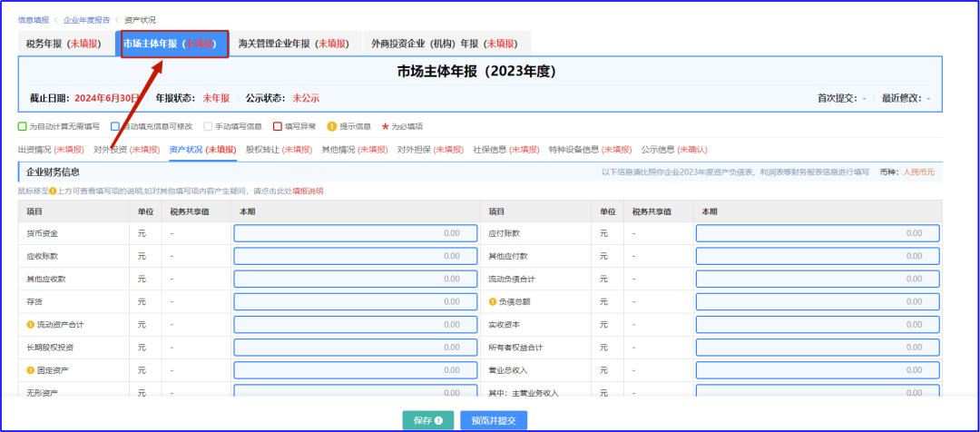Click the 货币资金 row label
Screen dimensions: 980x432
[x=42, y=233]
